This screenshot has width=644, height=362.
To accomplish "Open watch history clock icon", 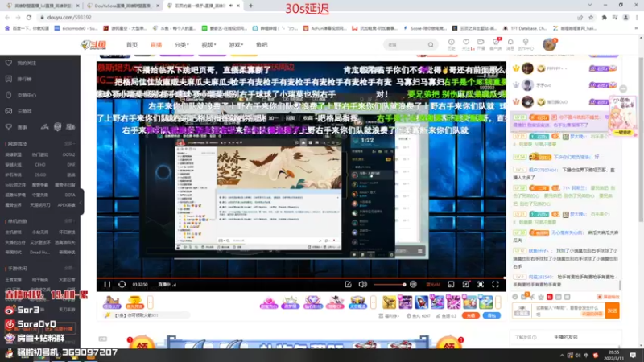I will click(x=451, y=44).
